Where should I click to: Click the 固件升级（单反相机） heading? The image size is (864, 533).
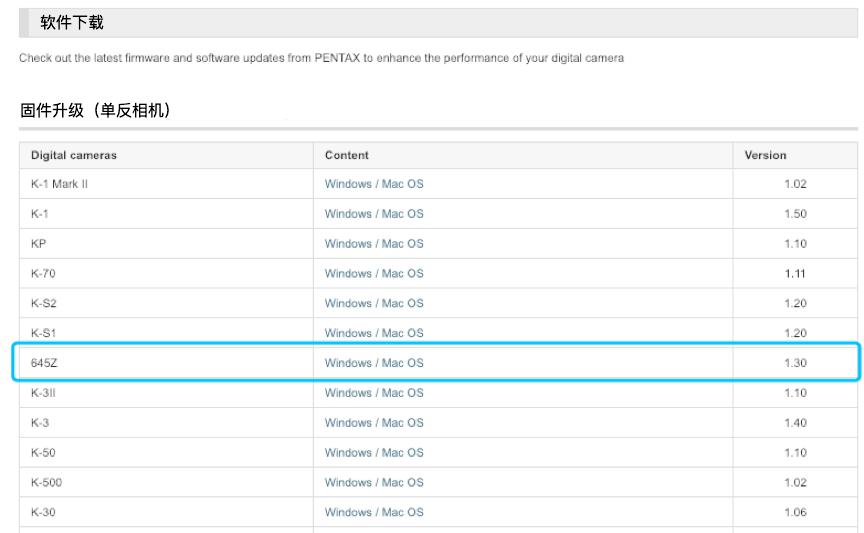pyautogui.click(x=95, y=110)
